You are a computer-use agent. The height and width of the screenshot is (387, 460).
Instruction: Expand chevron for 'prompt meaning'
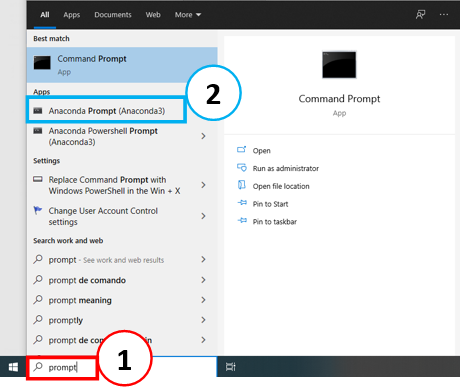click(203, 300)
